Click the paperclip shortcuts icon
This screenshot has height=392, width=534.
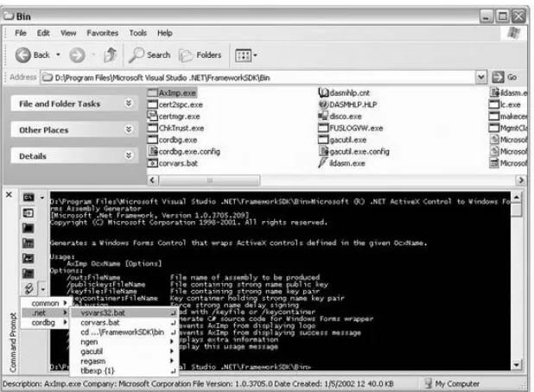(29, 289)
